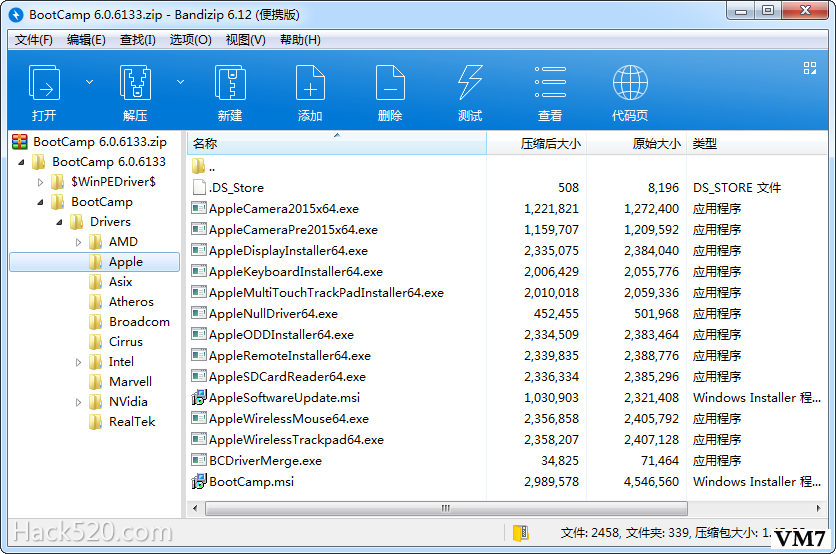This screenshot has width=836, height=554.
Task: Click the parent folder '..' entry
Action: 204,167
